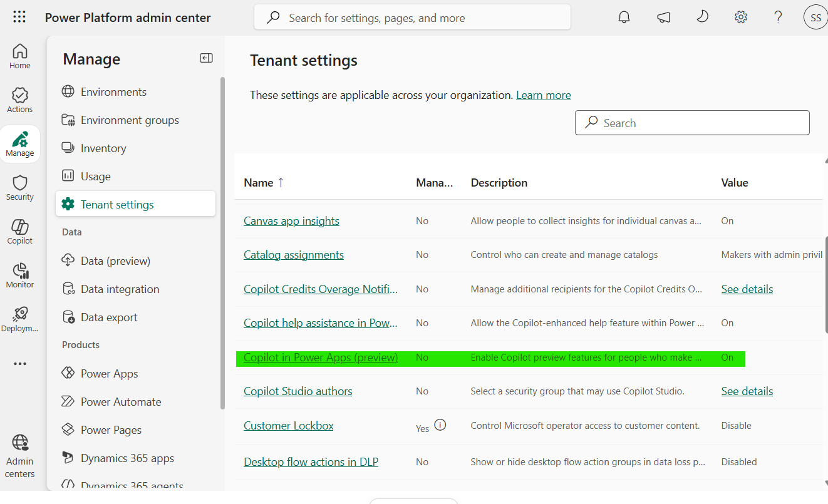Focus the global search bar

412,18
